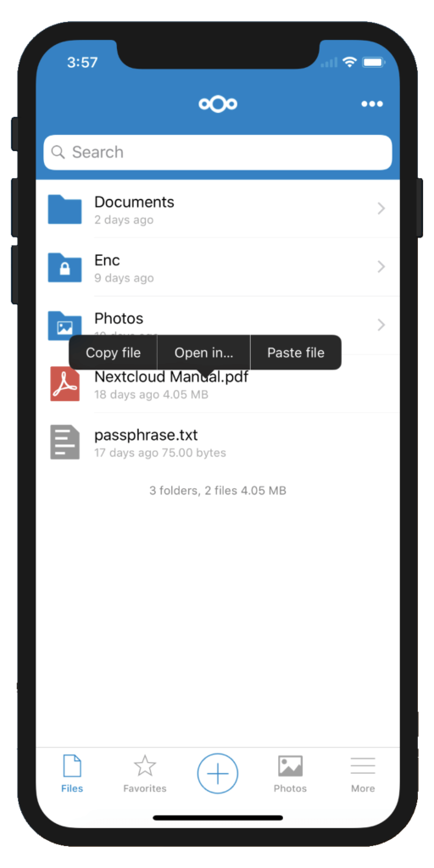Switch to the Favorites tab

(144, 774)
